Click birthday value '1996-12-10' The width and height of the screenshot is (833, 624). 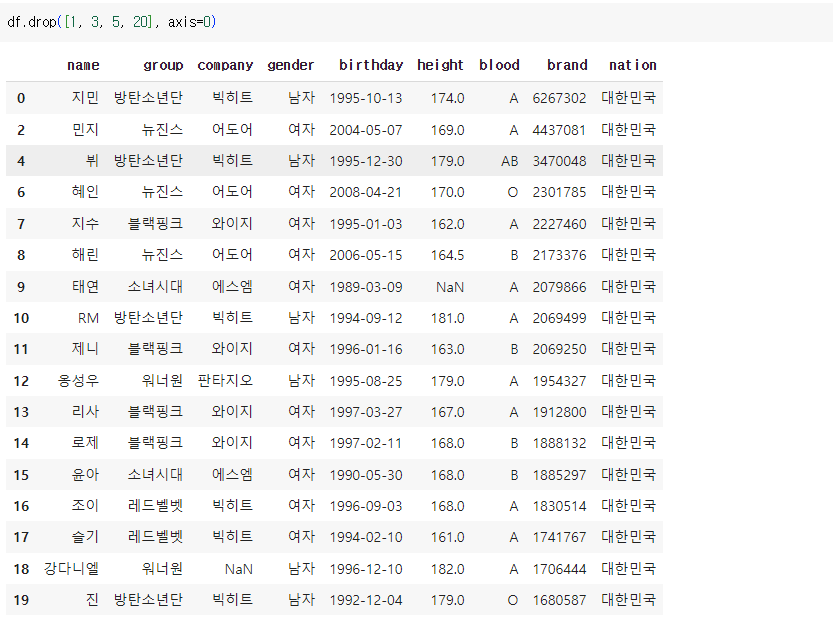click(366, 569)
